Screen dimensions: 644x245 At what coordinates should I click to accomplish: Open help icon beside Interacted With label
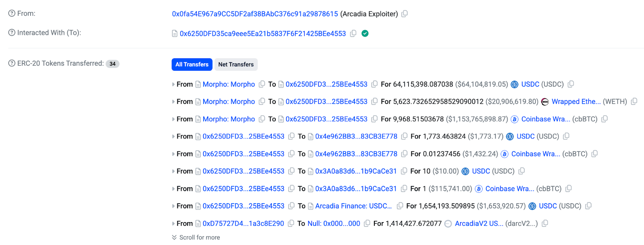click(12, 33)
